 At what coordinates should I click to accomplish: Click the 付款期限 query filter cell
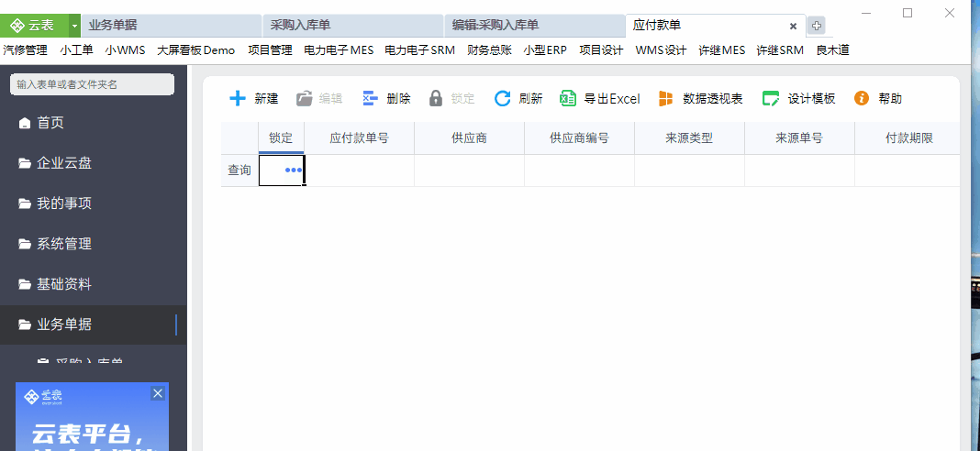pyautogui.click(x=908, y=170)
